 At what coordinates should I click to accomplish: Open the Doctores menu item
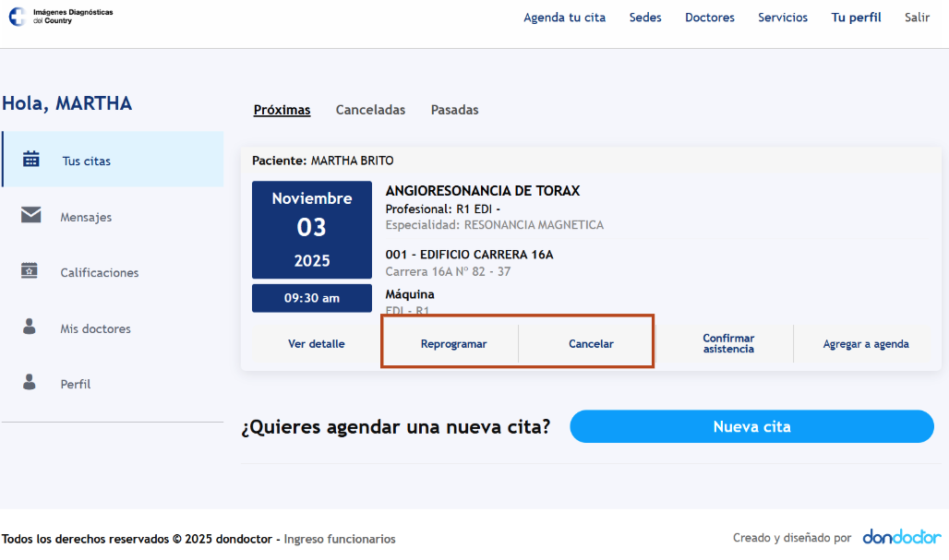coord(709,18)
